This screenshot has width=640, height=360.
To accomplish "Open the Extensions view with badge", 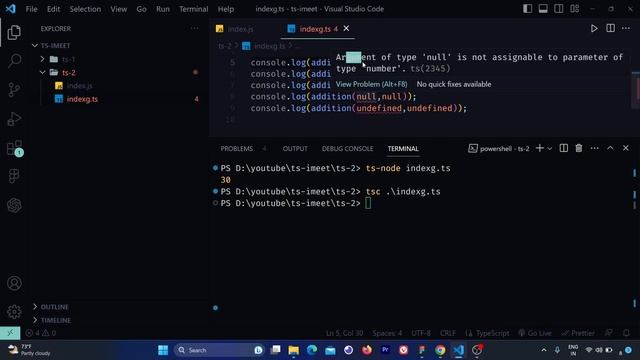I will [x=15, y=148].
